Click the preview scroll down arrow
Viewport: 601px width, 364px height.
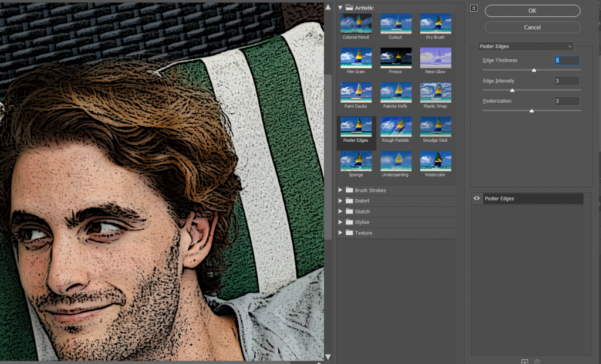tap(328, 357)
